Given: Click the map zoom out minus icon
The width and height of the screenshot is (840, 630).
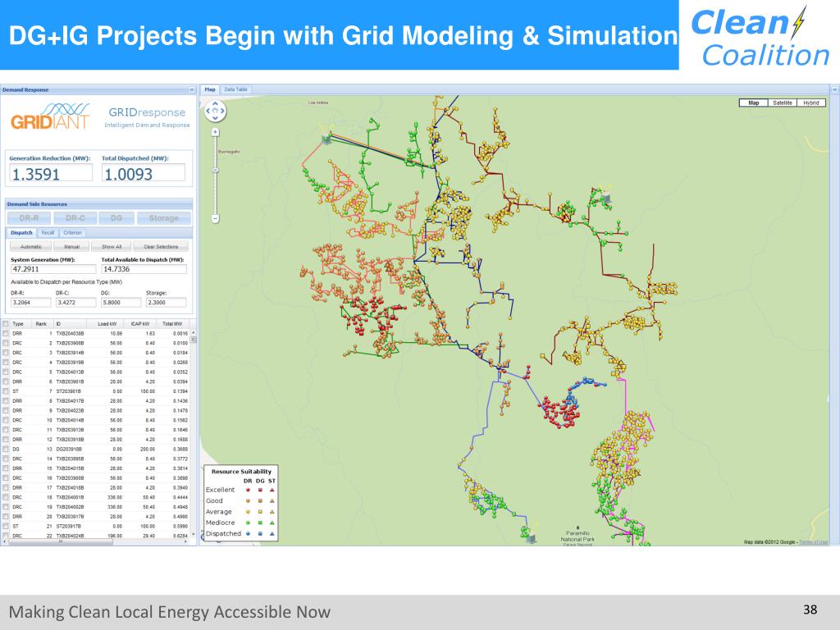Looking at the screenshot, I should [216, 218].
